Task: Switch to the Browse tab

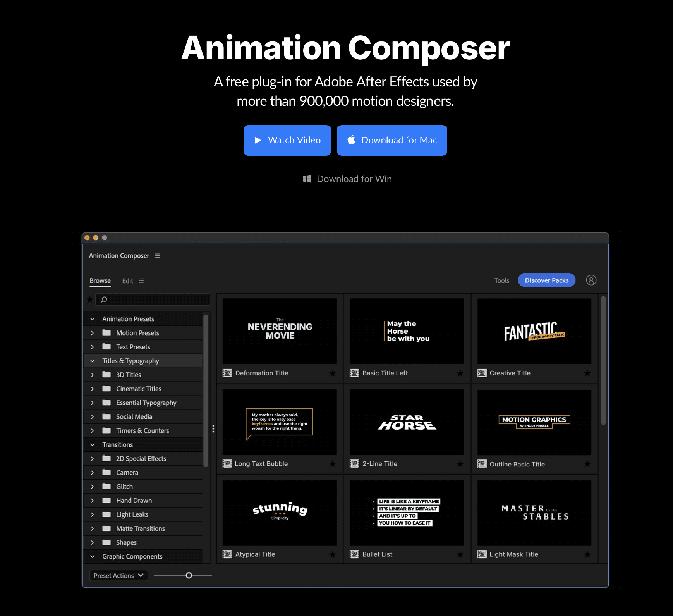Action: click(100, 281)
